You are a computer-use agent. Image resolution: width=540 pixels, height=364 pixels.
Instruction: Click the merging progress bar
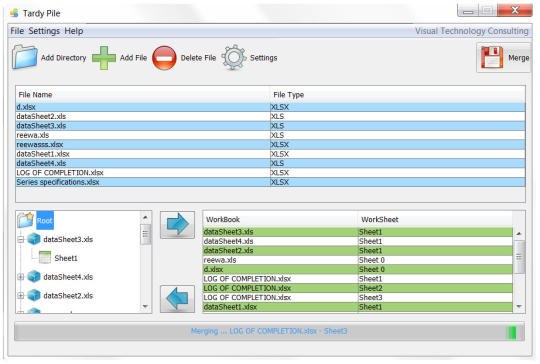click(x=270, y=332)
